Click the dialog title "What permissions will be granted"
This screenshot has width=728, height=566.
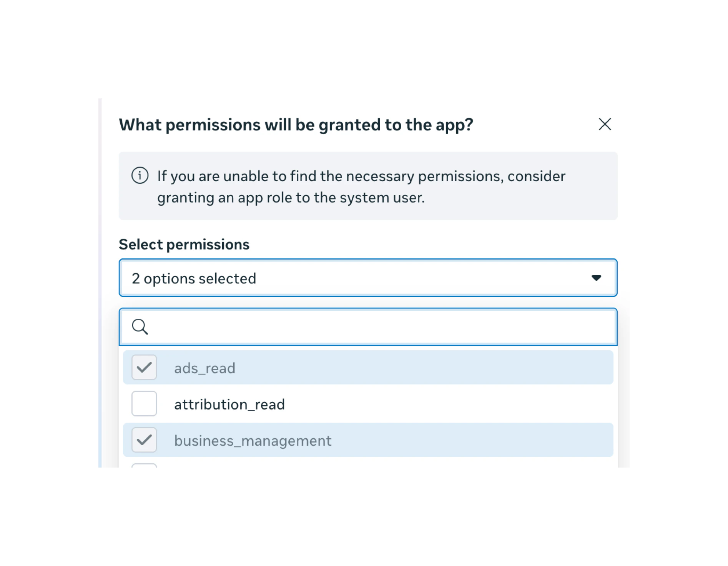[x=296, y=124]
